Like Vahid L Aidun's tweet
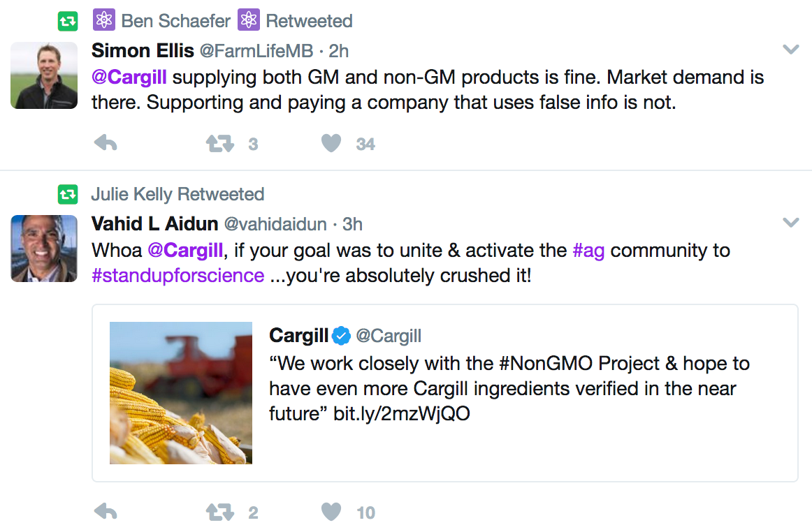 331,512
